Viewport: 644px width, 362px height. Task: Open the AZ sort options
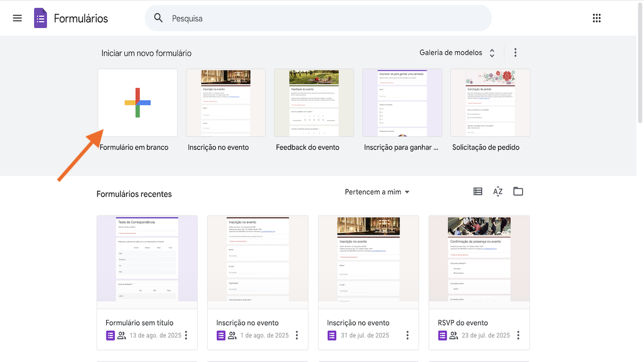point(498,192)
